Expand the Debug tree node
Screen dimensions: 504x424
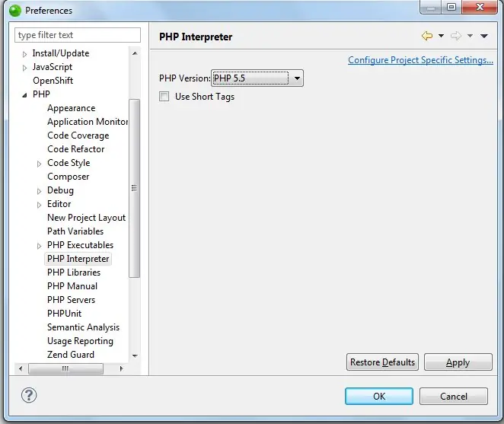(x=39, y=191)
